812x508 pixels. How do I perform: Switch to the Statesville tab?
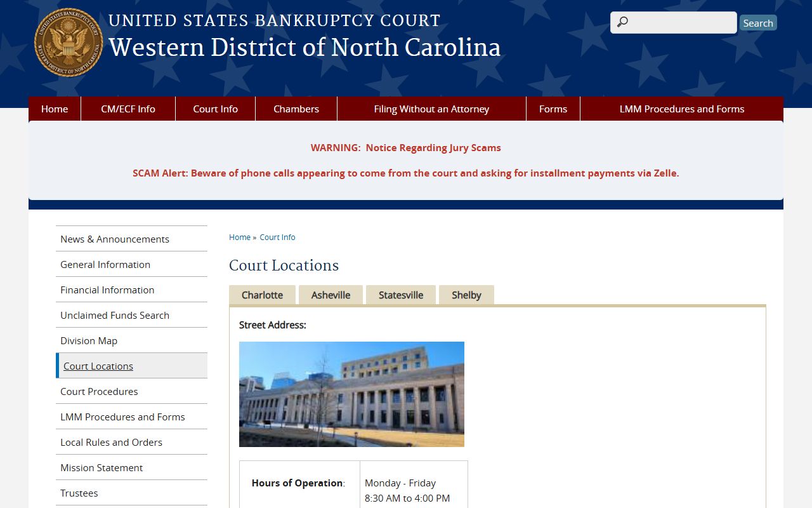(x=401, y=295)
